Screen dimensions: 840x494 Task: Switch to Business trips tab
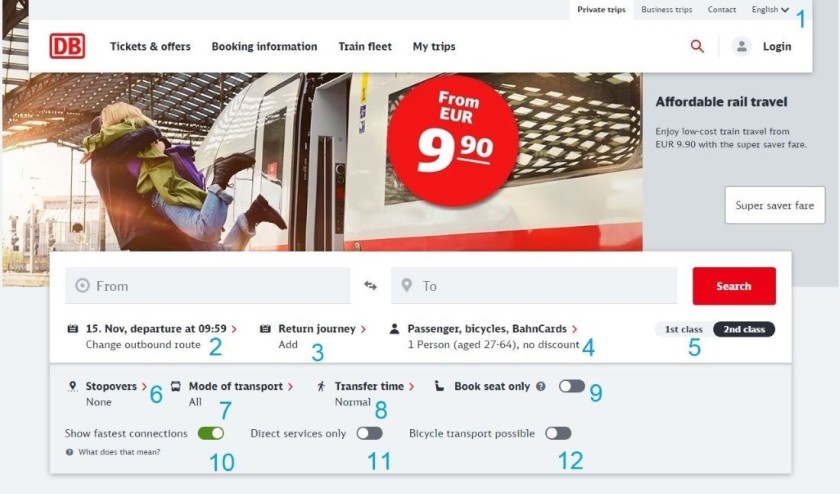tap(666, 10)
